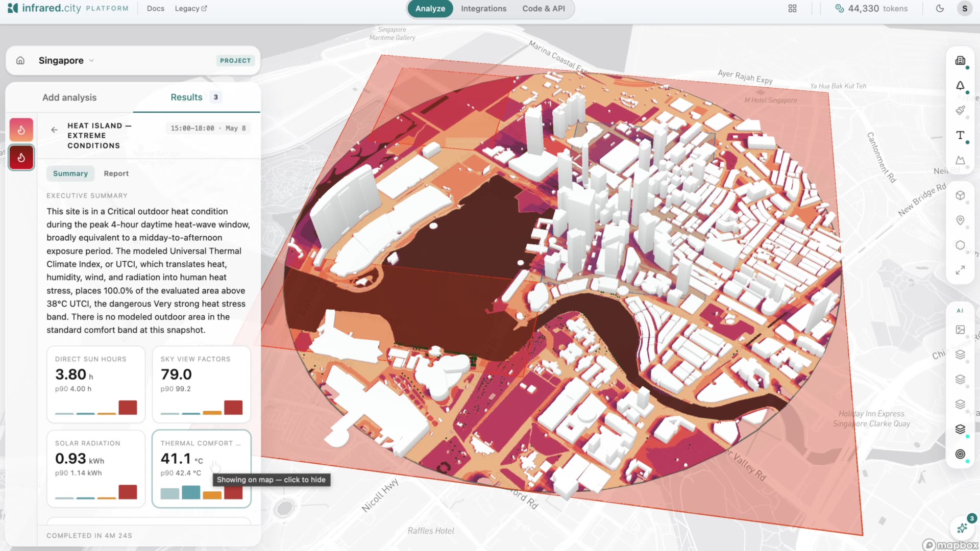
Task: Click the 'p90 42.4 °C' value
Action: tap(181, 473)
